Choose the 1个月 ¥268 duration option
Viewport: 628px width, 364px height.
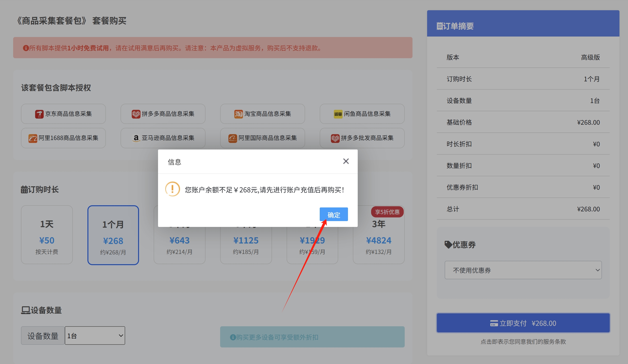tap(113, 235)
